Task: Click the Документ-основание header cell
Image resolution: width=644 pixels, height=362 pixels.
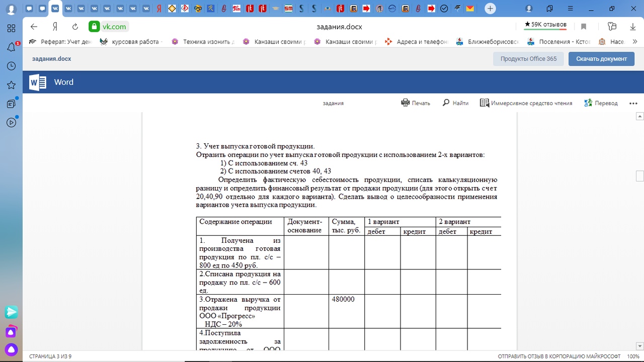Action: [x=306, y=226]
